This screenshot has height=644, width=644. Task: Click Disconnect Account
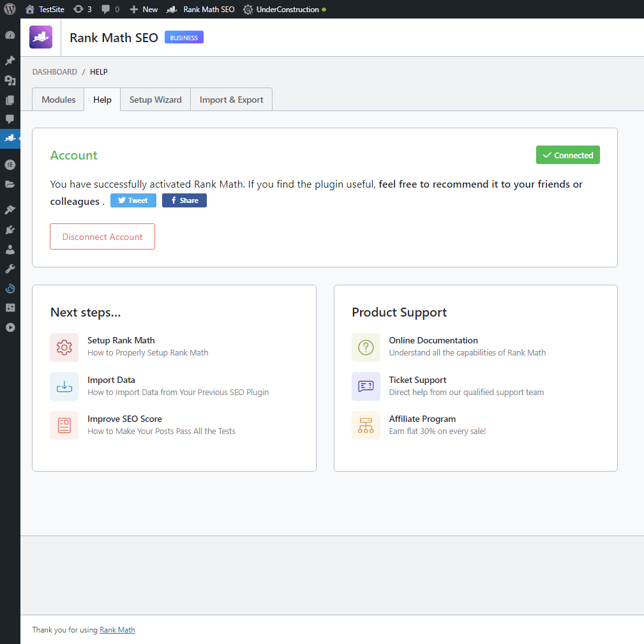click(x=102, y=237)
